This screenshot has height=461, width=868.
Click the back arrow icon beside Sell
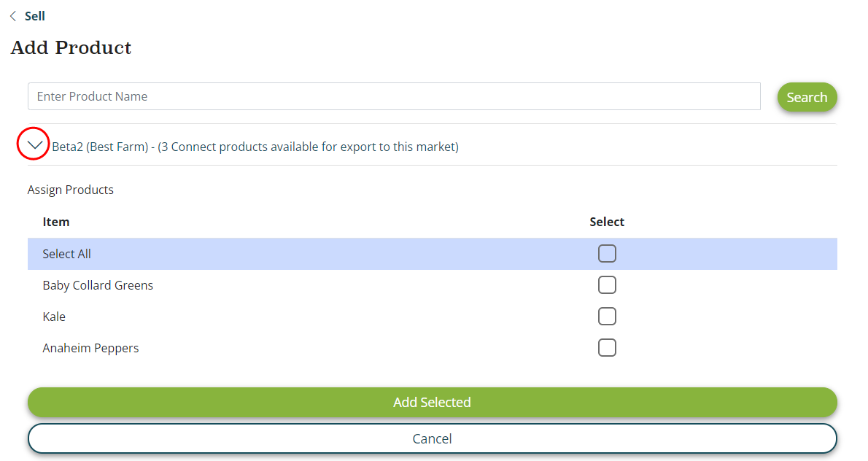[13, 16]
